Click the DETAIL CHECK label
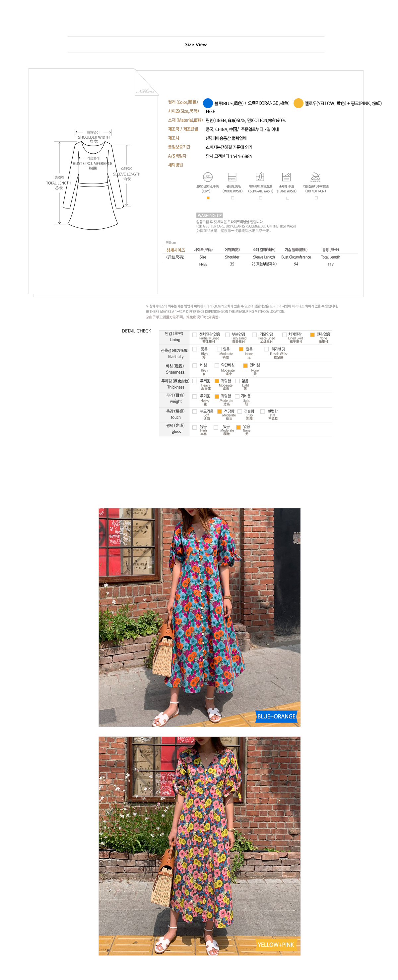The height and width of the screenshot is (980, 398). pos(136,331)
